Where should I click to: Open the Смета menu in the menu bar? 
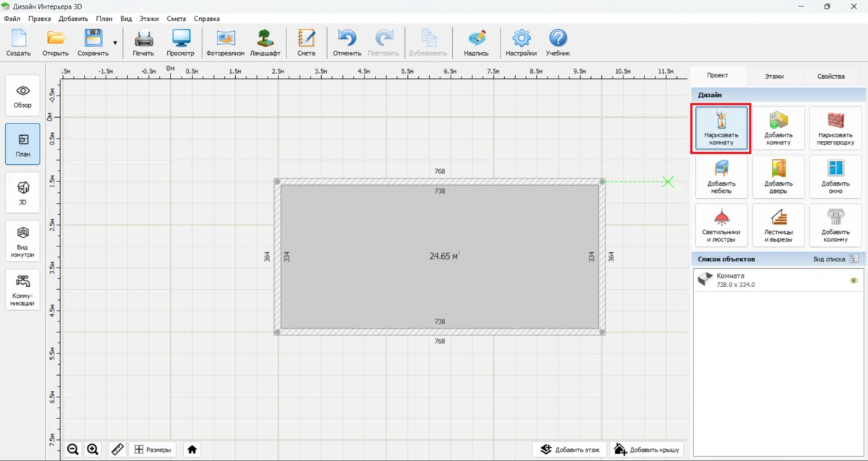[x=176, y=18]
